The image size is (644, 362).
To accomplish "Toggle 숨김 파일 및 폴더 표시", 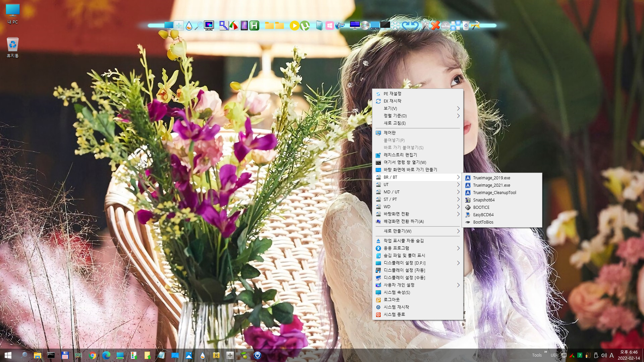I will click(418, 255).
